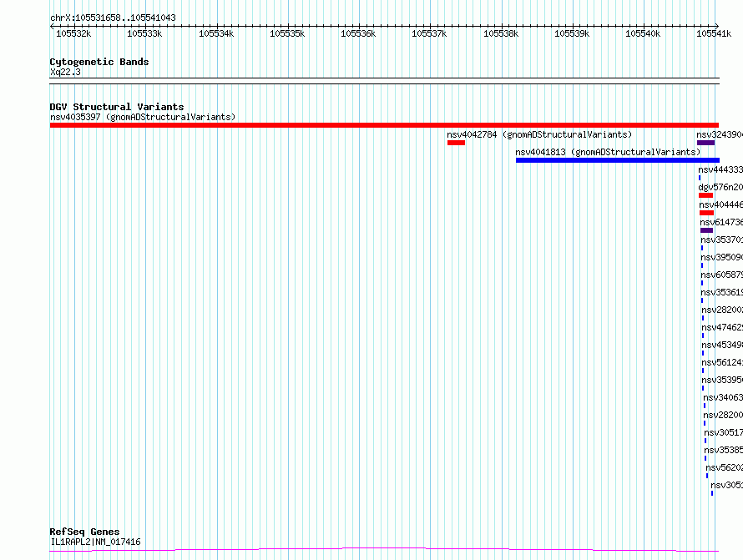This screenshot has width=743, height=560.
Task: Click the ruler's right-pointing arrow
Action: (x=716, y=26)
